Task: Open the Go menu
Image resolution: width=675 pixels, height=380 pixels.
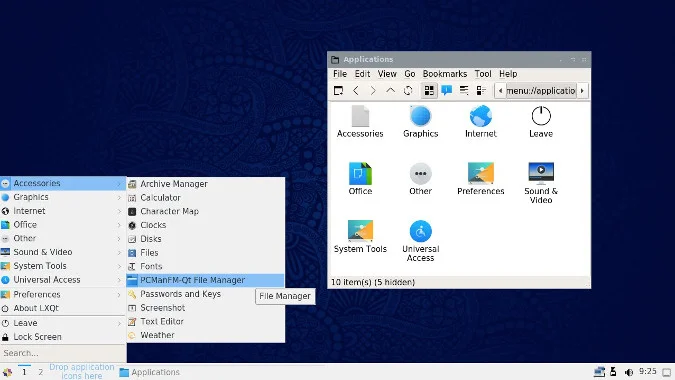Action: (409, 74)
